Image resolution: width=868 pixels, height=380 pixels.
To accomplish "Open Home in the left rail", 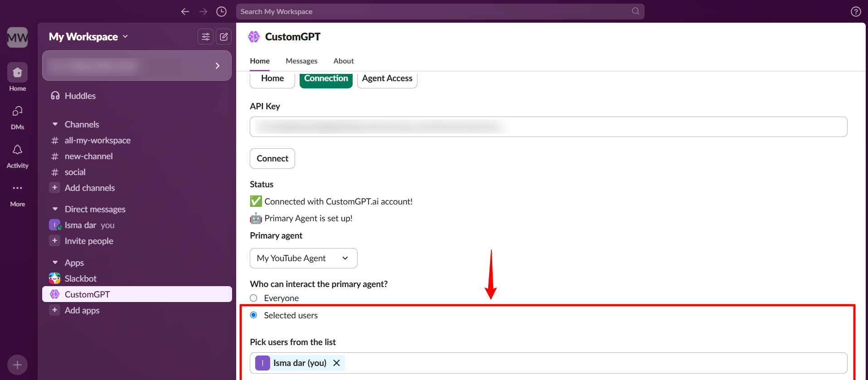I will coord(17,77).
